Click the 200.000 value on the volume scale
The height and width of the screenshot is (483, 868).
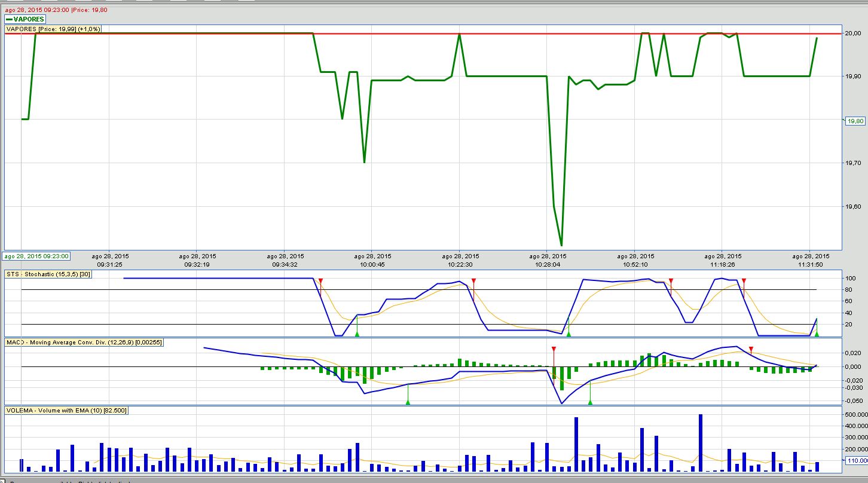click(855, 449)
